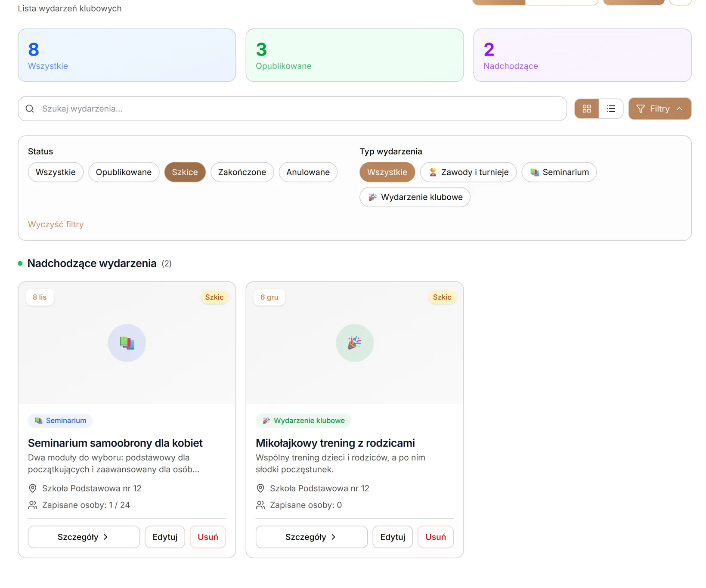Filter status by Zakończone
This screenshot has height=588, width=706.
coord(242,172)
